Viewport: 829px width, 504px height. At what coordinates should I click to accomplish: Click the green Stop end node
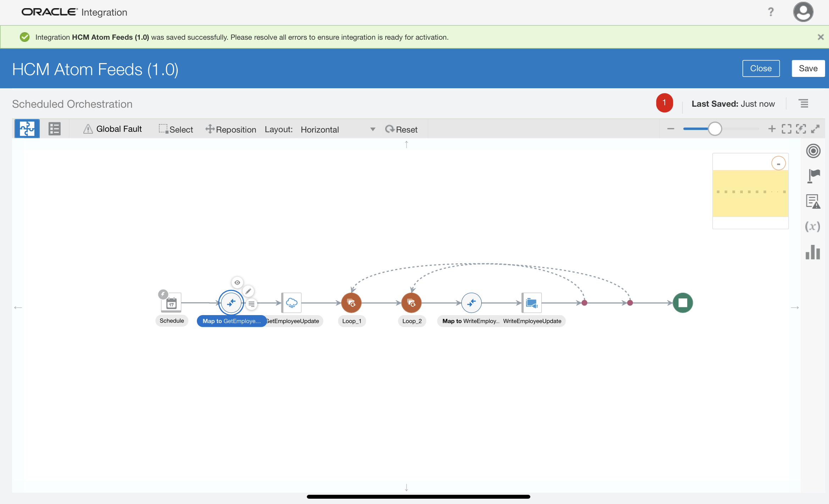pyautogui.click(x=682, y=303)
